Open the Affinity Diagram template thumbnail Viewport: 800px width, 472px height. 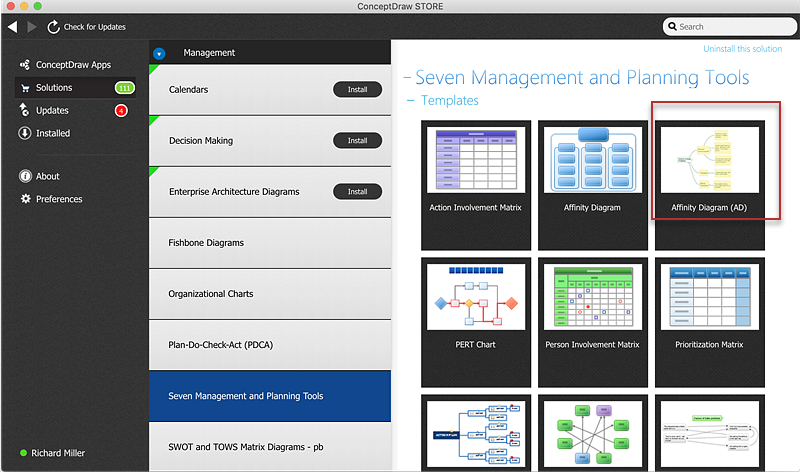592,160
